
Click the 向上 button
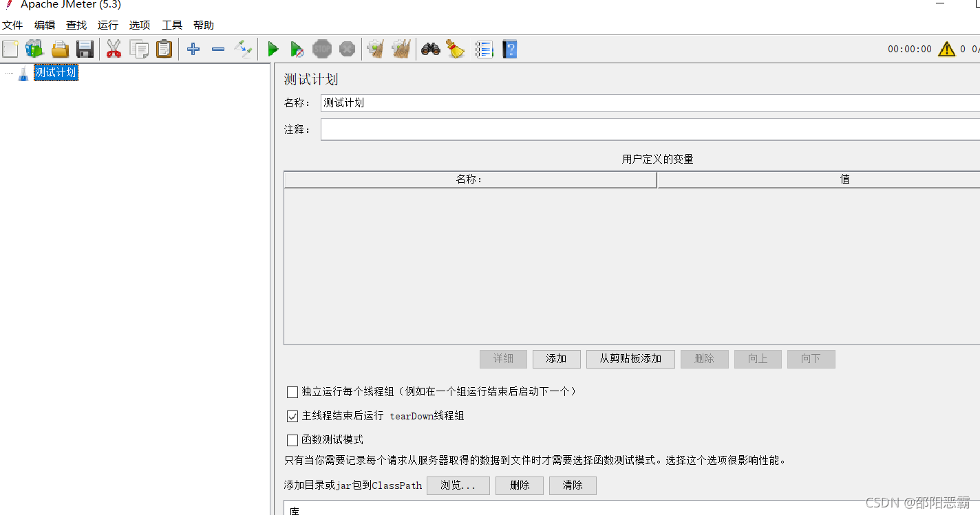758,359
